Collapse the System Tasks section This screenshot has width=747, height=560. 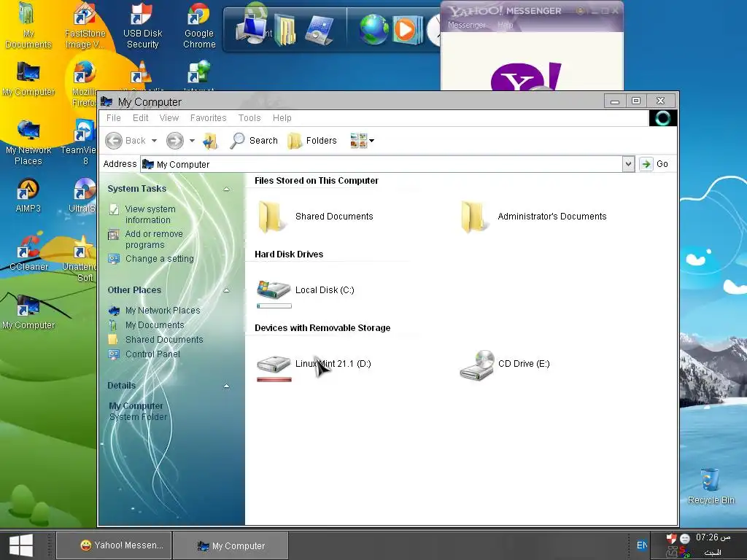(227, 189)
